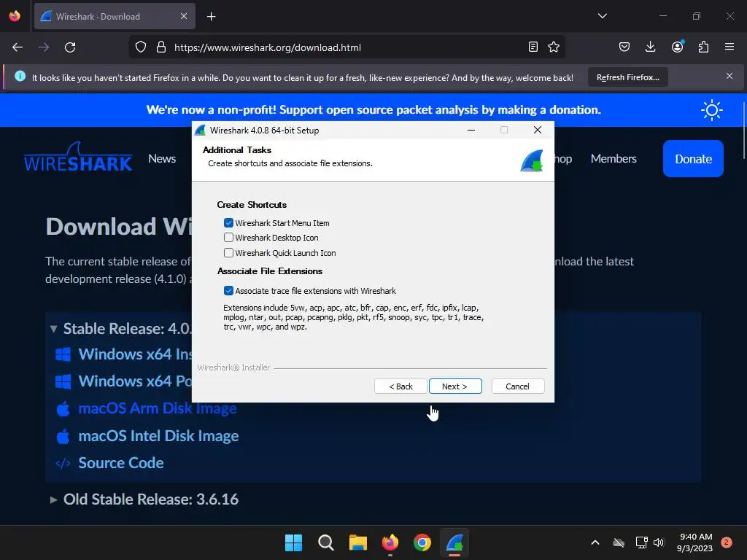Click Firefox icon in taskbar
This screenshot has height=560, width=747.
390,542
